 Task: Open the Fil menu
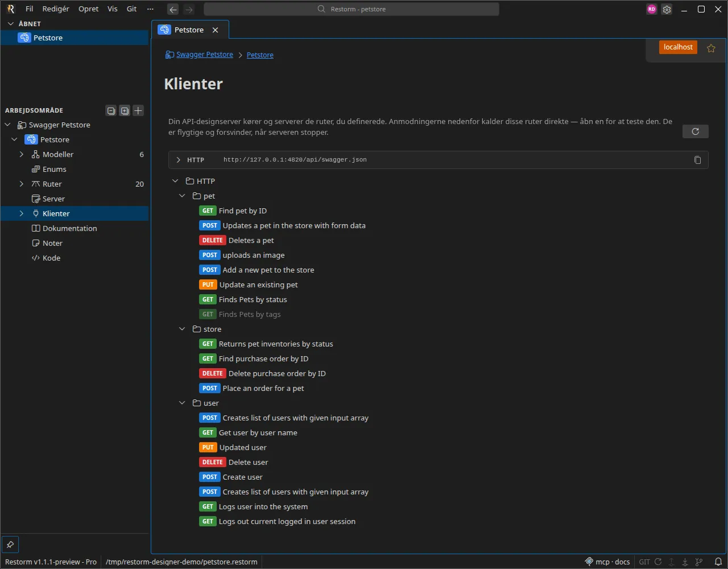coord(30,9)
